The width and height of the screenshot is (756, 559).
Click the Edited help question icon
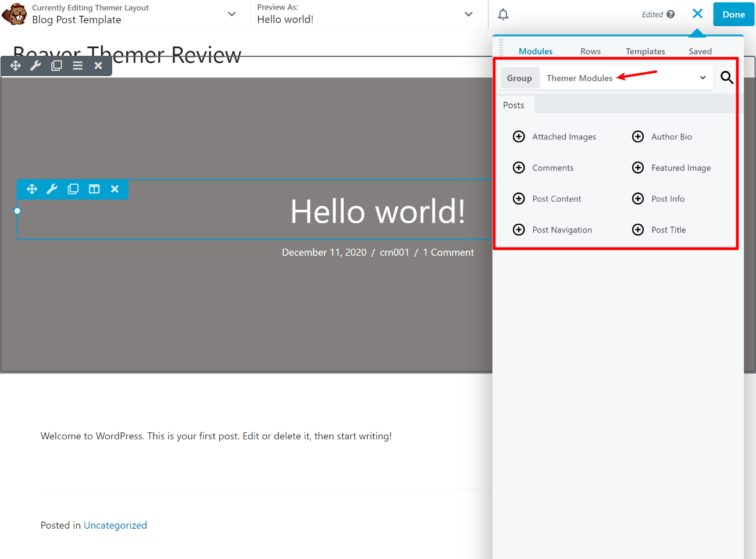pyautogui.click(x=671, y=15)
